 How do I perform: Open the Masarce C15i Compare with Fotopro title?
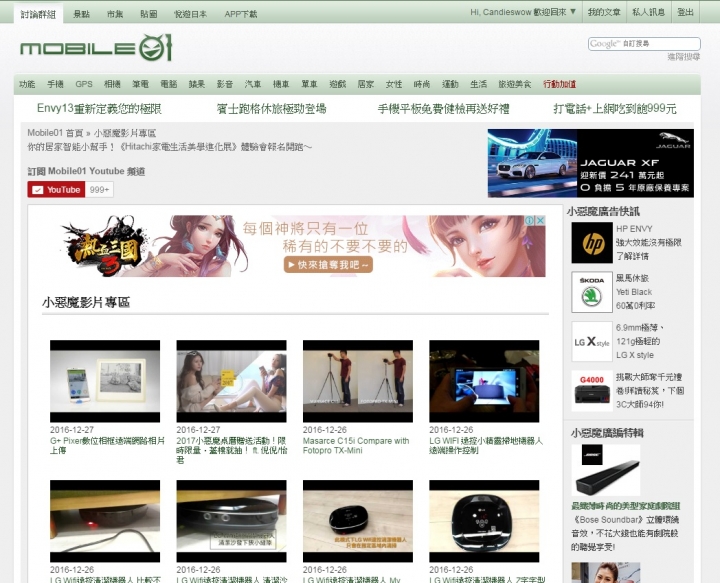click(356, 446)
